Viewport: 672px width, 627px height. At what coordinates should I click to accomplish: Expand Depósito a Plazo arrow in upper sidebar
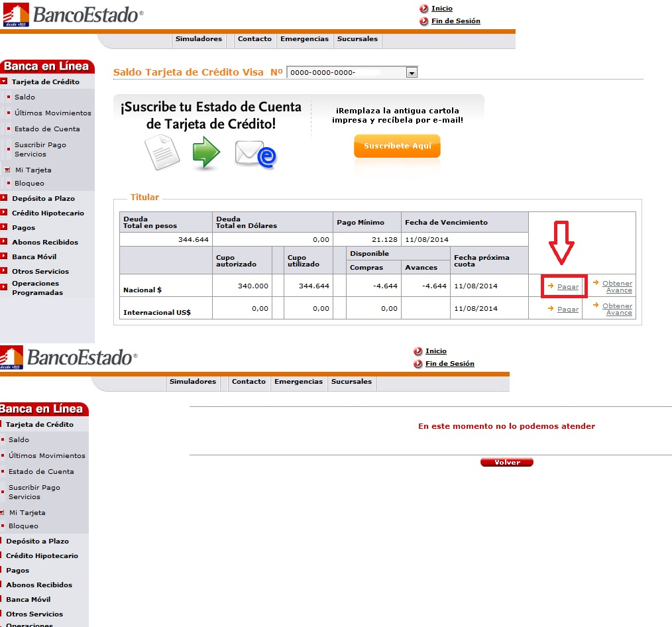4,198
